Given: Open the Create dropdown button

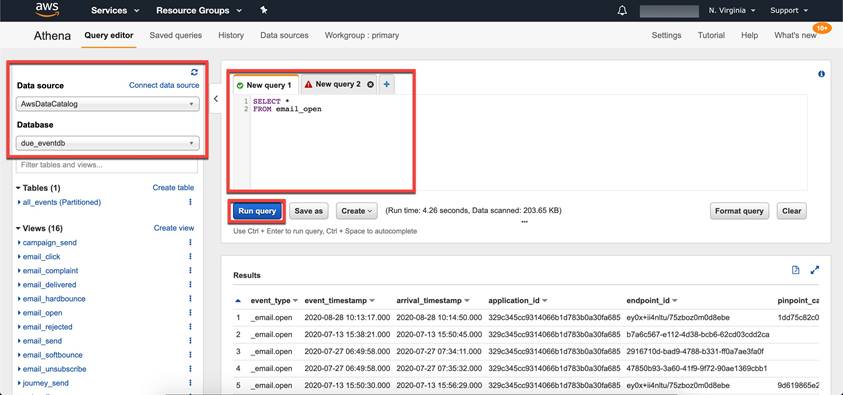Looking at the screenshot, I should coord(357,211).
